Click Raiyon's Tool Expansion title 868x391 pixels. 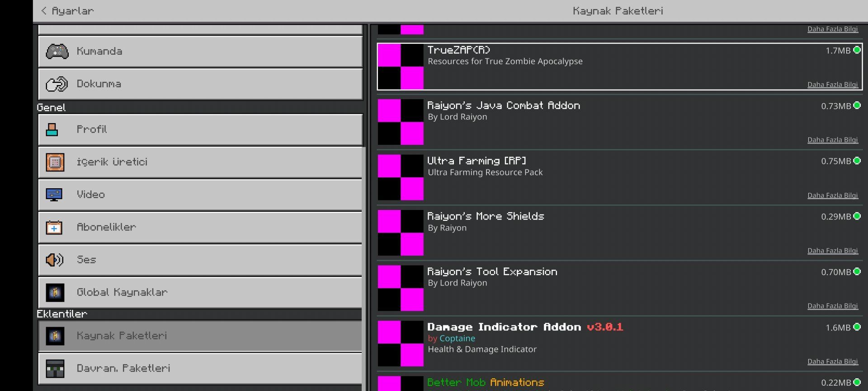(x=492, y=272)
